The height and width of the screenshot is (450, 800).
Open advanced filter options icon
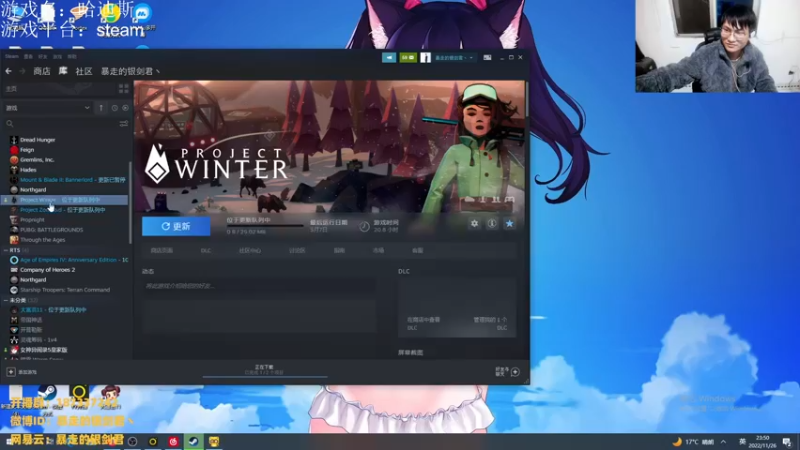click(x=123, y=123)
